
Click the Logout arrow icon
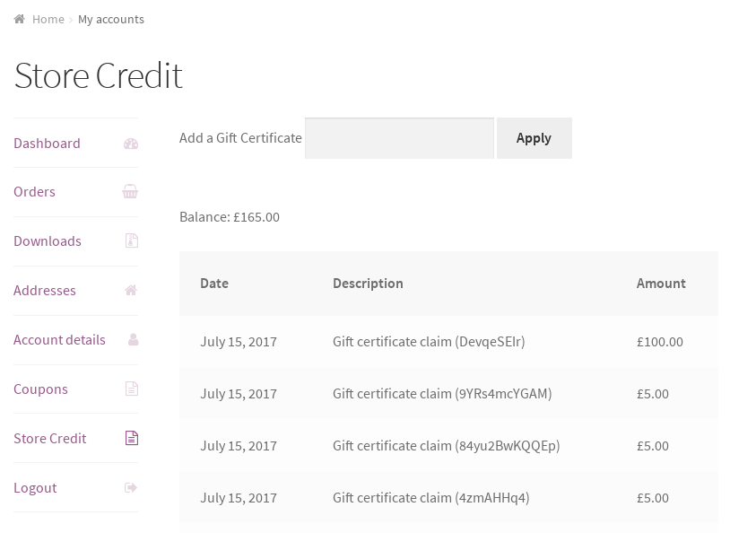[131, 487]
